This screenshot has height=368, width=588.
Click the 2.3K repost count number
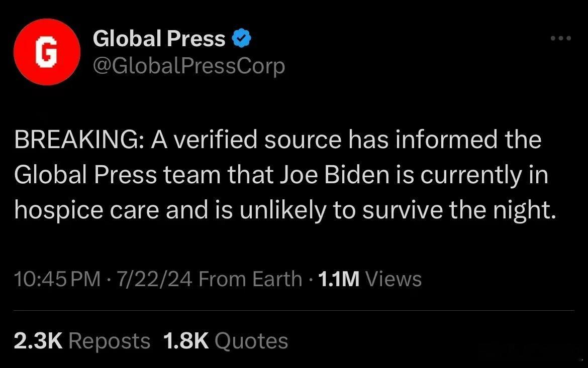pyautogui.click(x=38, y=341)
